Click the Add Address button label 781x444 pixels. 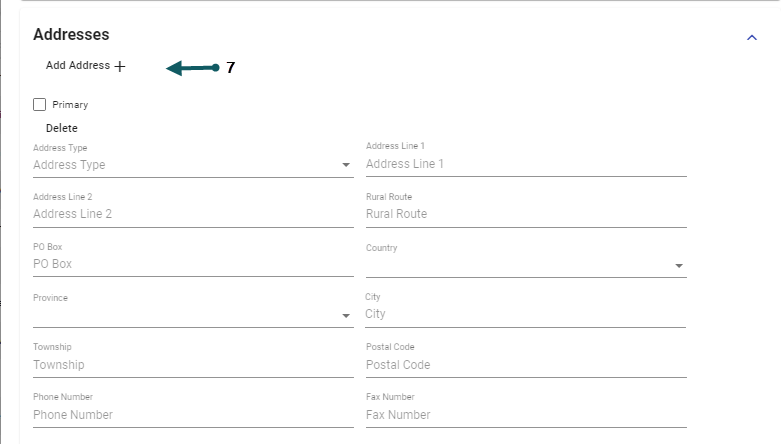(78, 65)
